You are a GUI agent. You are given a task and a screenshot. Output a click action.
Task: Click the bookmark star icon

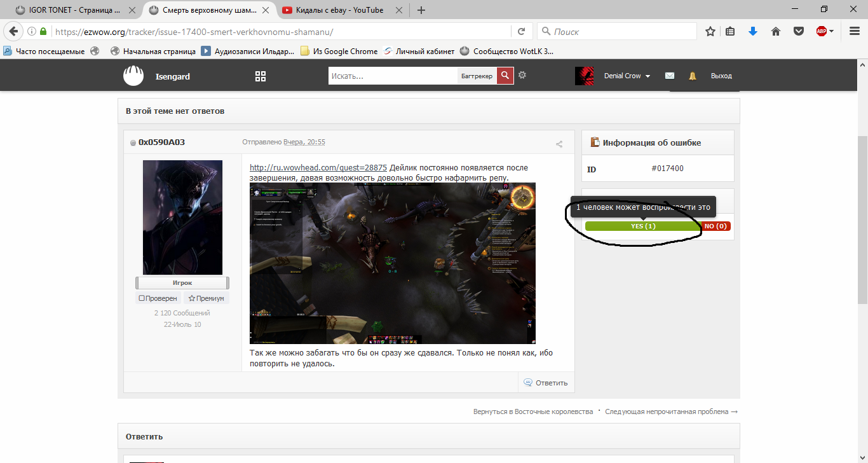point(710,31)
